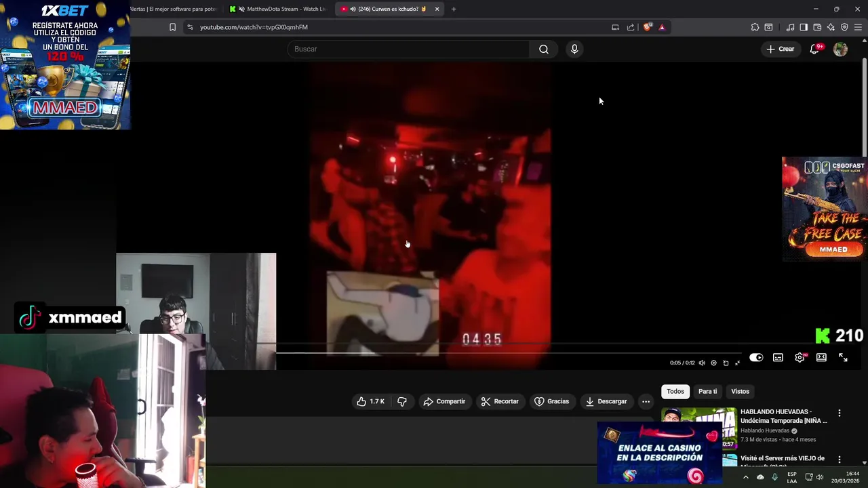The width and height of the screenshot is (868, 488).
Task: Open Leo AI sparkle icon
Action: coord(831,27)
